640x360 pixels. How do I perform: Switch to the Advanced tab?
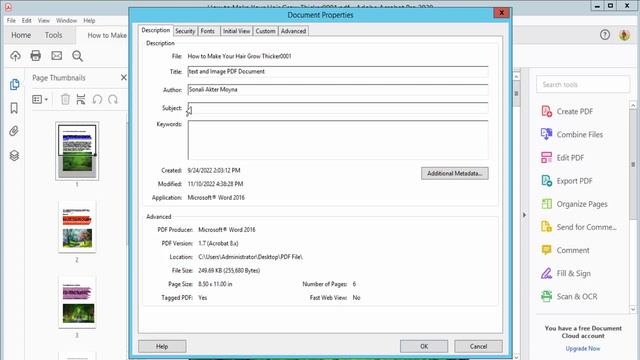point(293,31)
